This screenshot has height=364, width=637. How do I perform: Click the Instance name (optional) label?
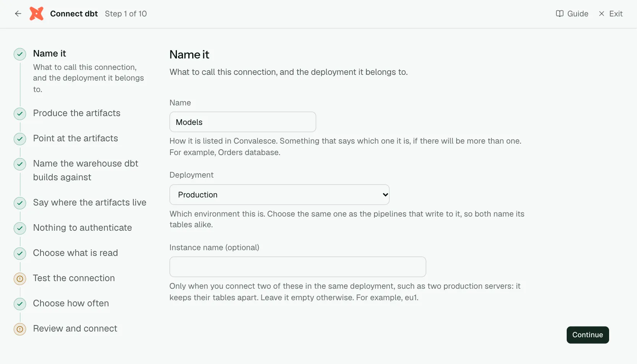point(214,248)
